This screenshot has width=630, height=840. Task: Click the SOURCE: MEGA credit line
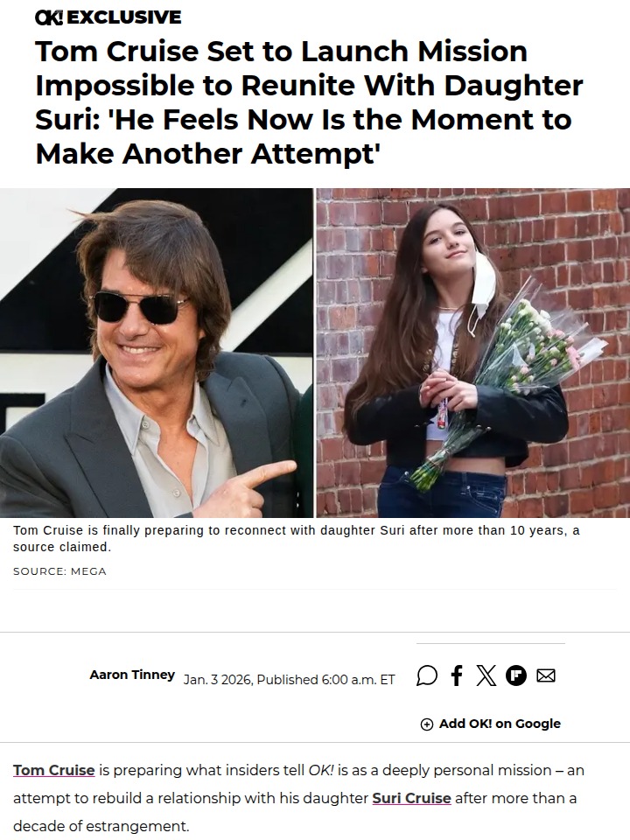click(59, 571)
